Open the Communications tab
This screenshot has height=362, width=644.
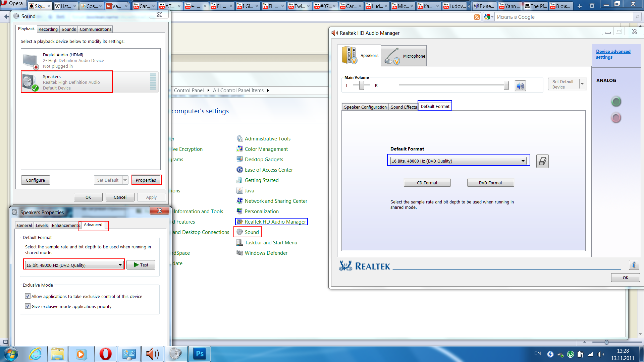click(96, 29)
